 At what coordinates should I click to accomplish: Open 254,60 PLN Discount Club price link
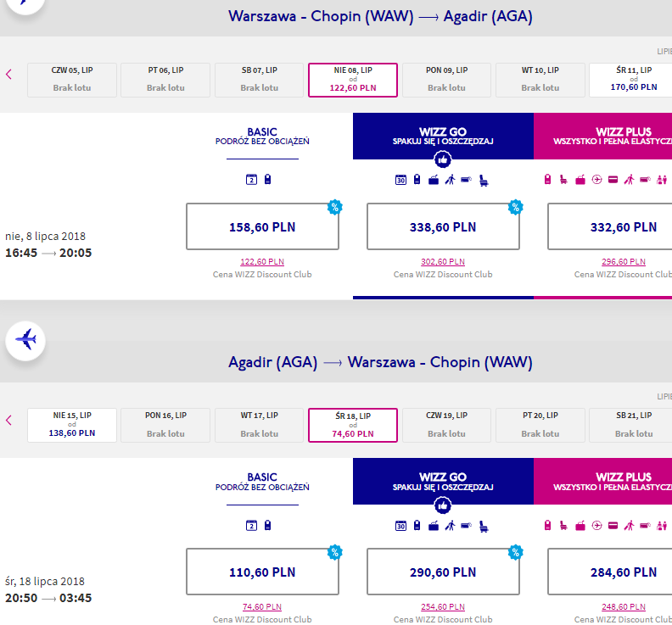[x=443, y=607]
